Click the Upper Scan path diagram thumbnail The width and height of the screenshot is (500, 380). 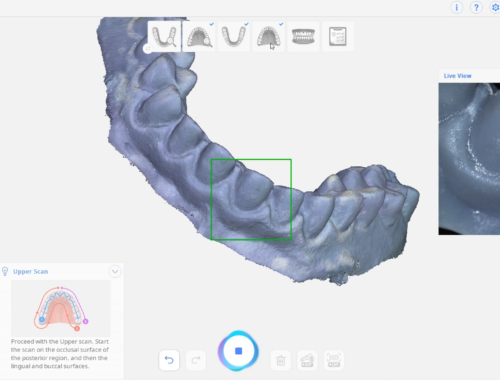pos(61,308)
